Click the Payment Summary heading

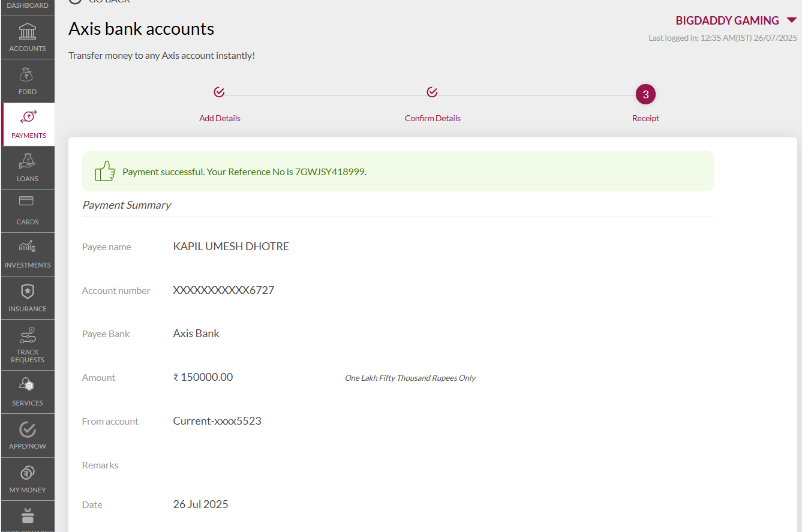127,205
